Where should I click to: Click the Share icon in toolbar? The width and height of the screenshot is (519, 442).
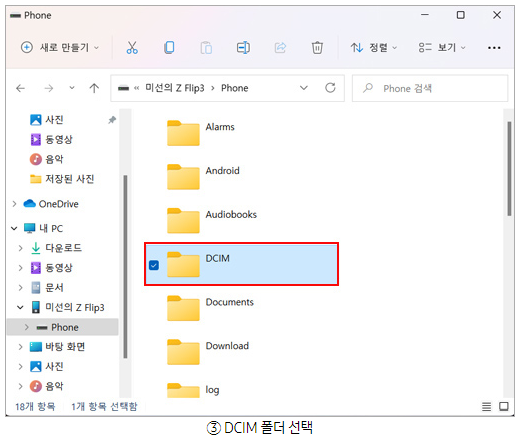click(x=280, y=48)
